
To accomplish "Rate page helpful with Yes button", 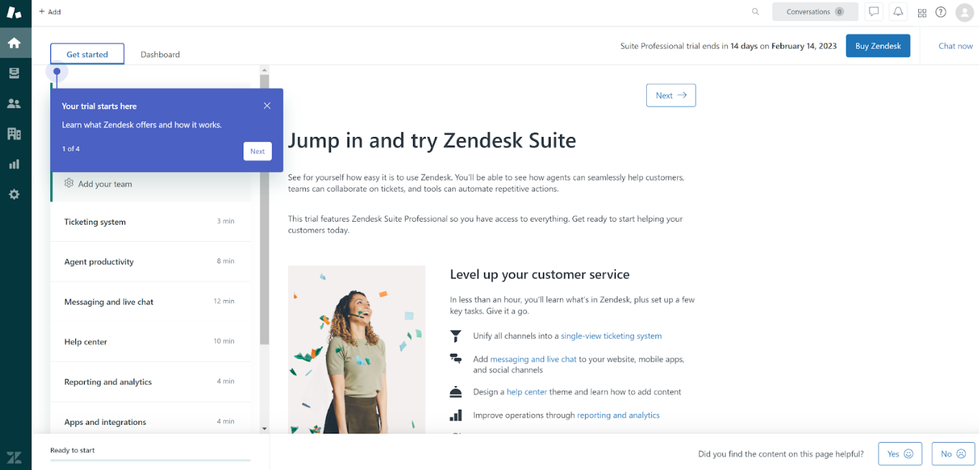I will 900,453.
